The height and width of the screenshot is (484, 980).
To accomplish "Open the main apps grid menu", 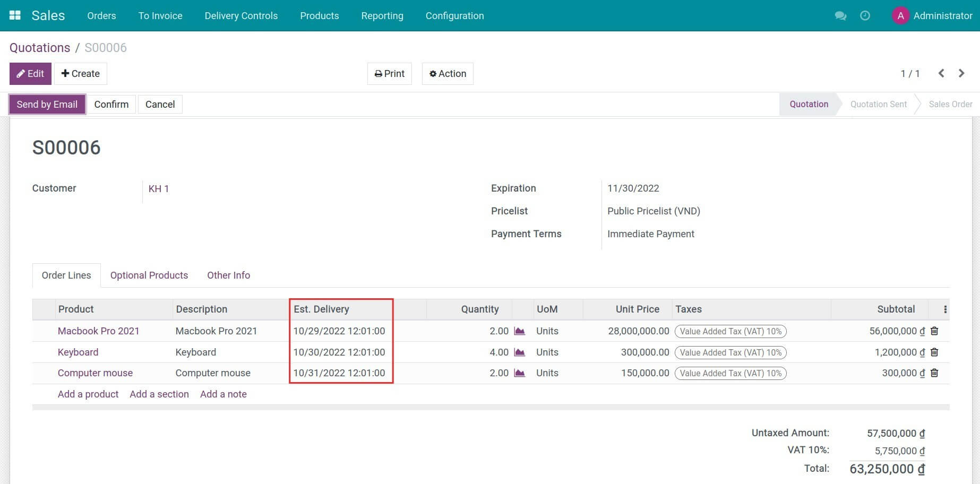I will coord(14,15).
